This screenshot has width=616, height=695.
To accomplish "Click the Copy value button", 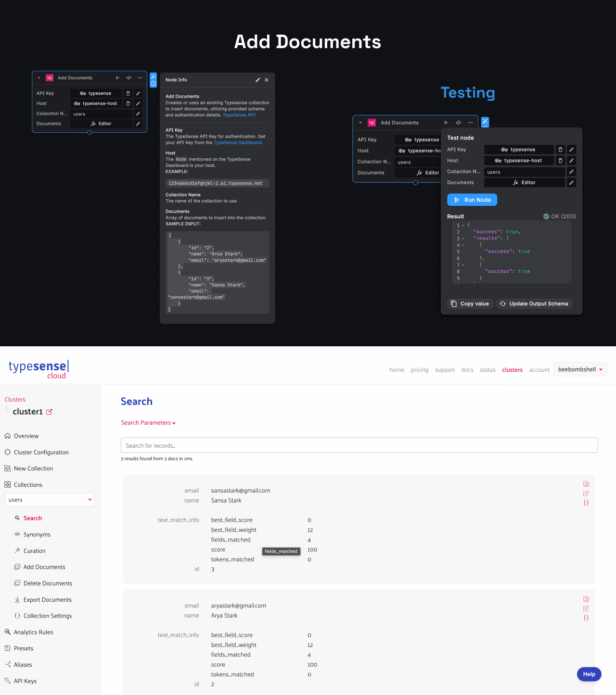I will pyautogui.click(x=470, y=303).
